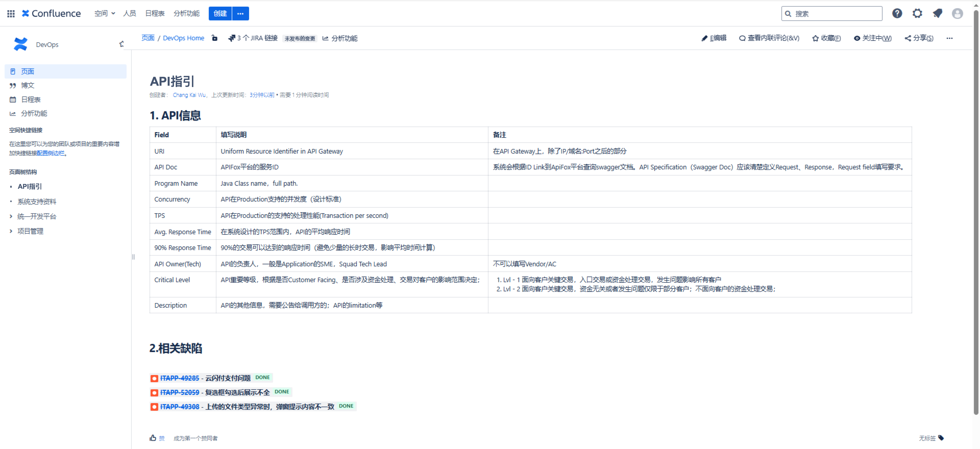This screenshot has width=980, height=449.
Task: Click the Critical Level table cell
Action: pyautogui.click(x=183, y=284)
